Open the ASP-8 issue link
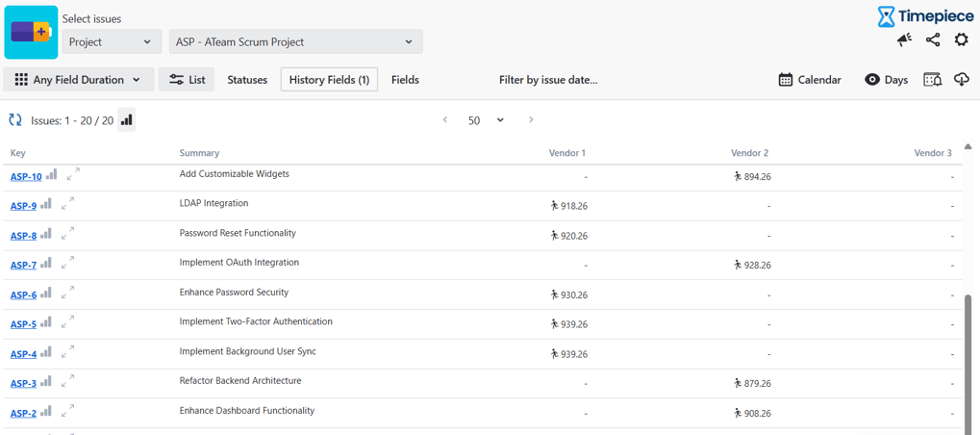This screenshot has width=980, height=435. 24,236
